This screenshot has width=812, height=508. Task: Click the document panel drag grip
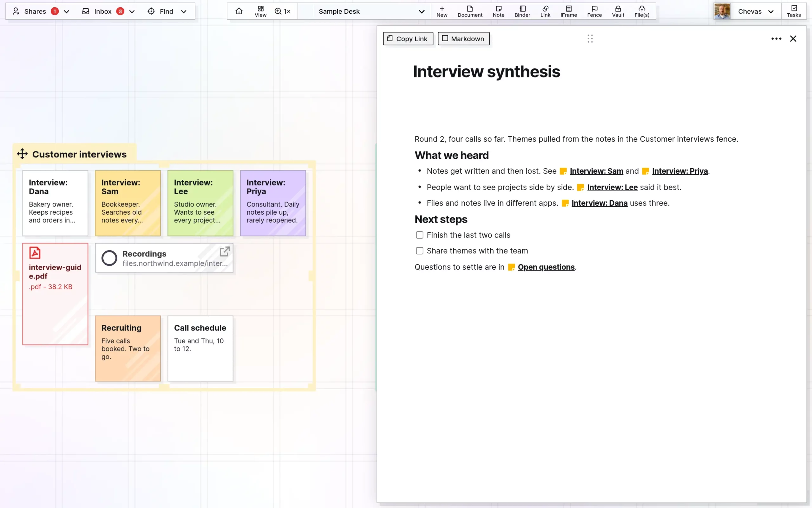tap(590, 39)
